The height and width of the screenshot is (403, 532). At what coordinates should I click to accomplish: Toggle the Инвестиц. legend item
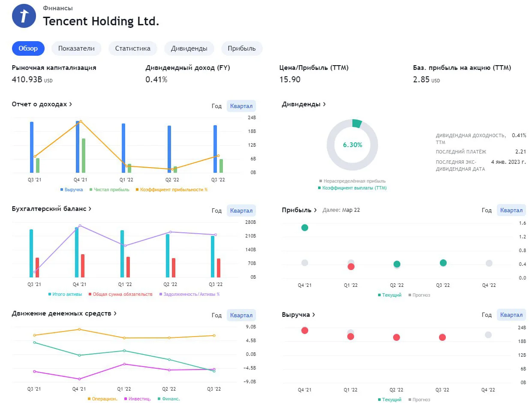pyautogui.click(x=138, y=399)
